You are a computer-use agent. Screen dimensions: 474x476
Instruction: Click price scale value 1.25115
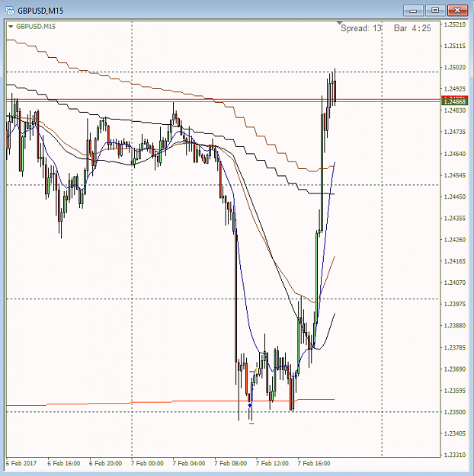click(455, 46)
